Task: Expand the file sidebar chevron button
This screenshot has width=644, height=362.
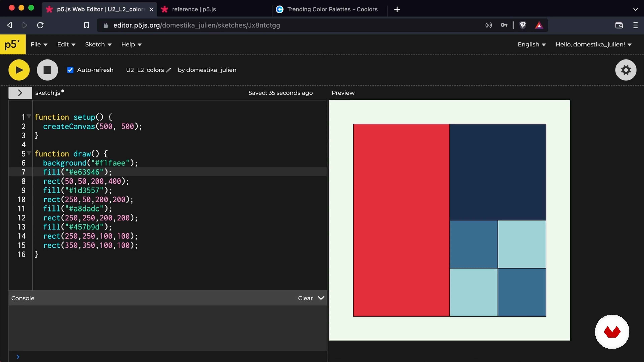Action: (20, 93)
